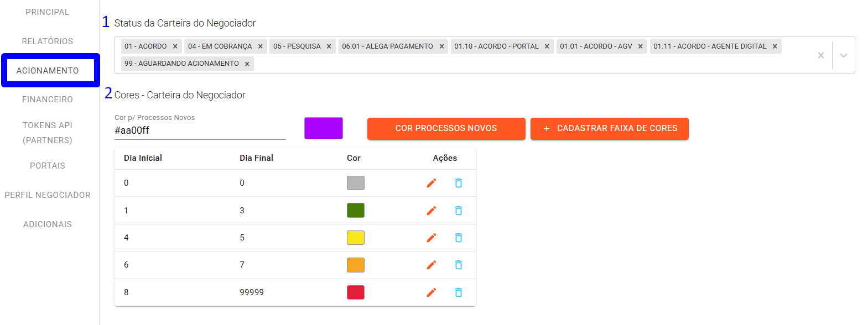Delete the 8 to 99999 color range
Viewport: 868px width, 325px height.
point(459,292)
